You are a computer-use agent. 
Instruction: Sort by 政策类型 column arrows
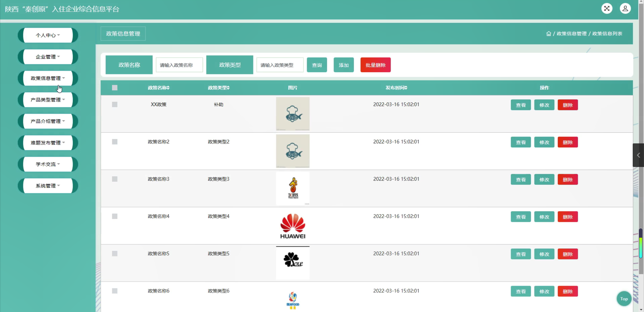tap(228, 88)
